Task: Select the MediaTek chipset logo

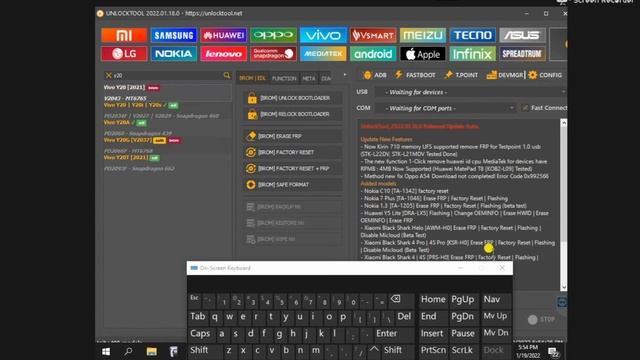Action: click(323, 53)
